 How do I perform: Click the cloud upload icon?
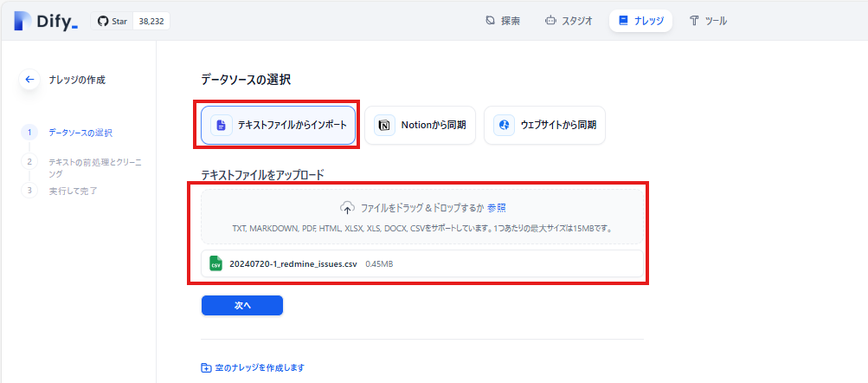pos(347,209)
